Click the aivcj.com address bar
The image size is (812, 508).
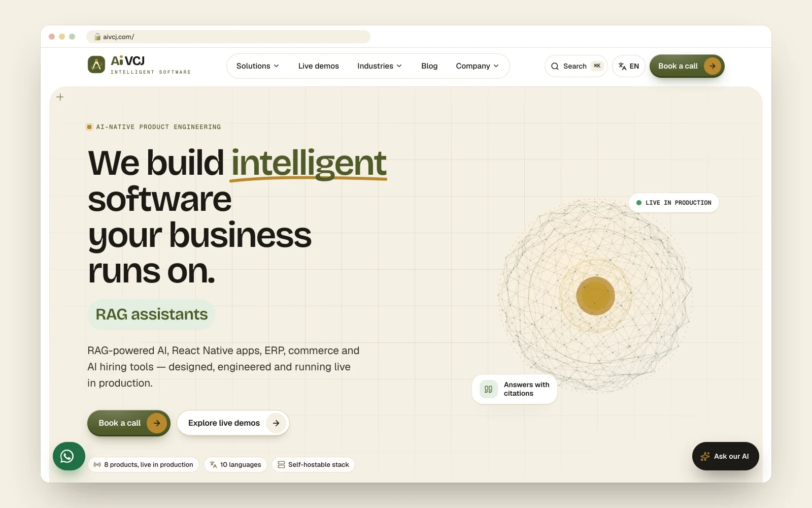click(228, 37)
